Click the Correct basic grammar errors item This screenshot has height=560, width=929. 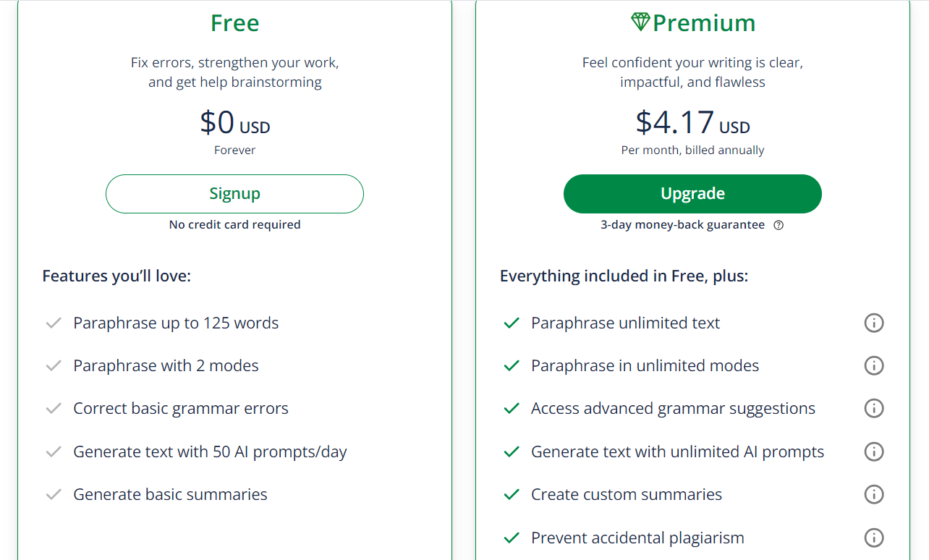180,409
